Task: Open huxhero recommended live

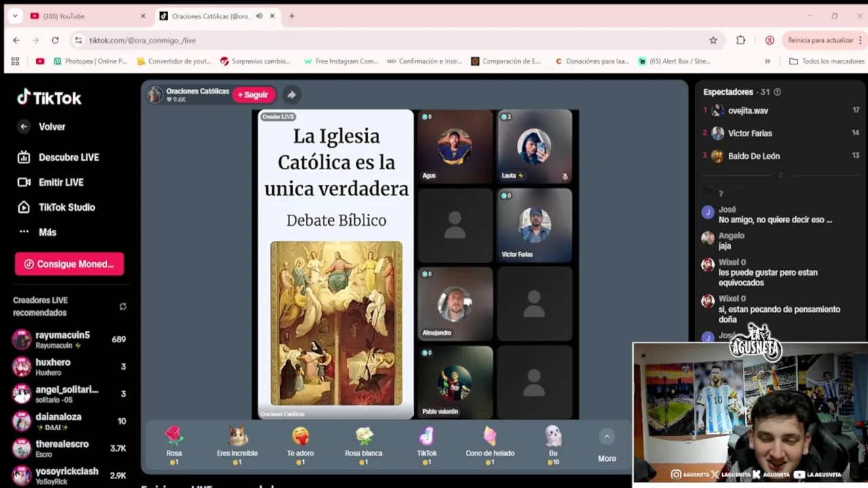Action: point(69,367)
